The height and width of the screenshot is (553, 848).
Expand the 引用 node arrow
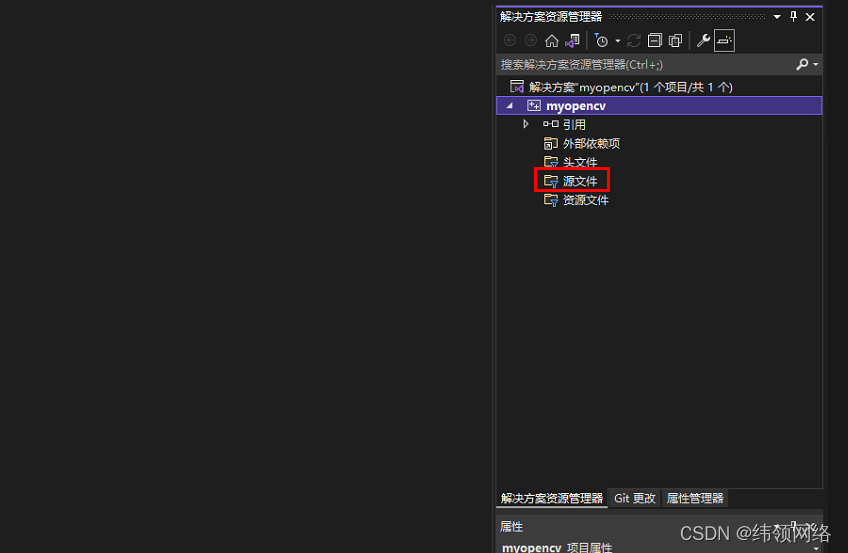526,124
